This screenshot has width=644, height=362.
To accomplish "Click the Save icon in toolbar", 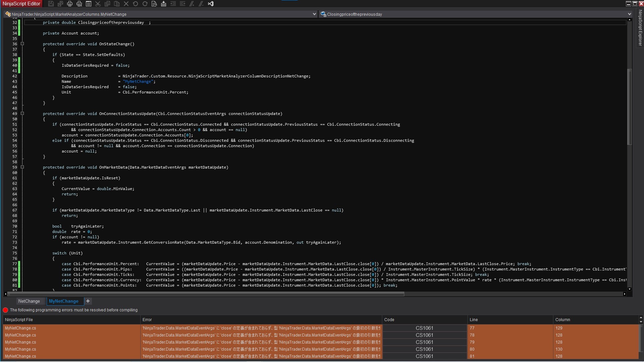I will click(51, 4).
